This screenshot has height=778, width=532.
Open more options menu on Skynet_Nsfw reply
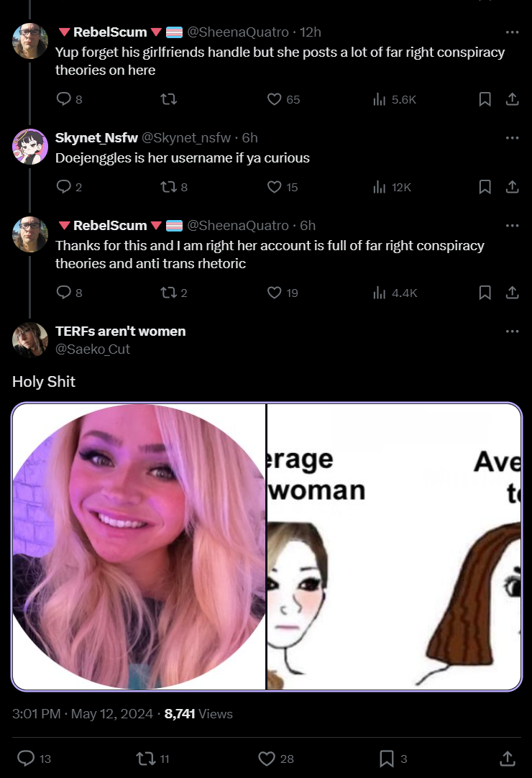coord(512,138)
